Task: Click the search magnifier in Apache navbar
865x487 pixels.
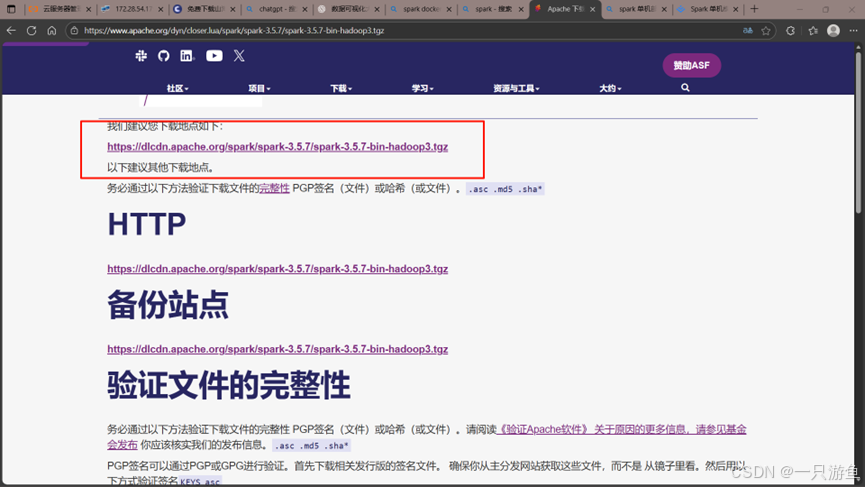Action: (685, 88)
